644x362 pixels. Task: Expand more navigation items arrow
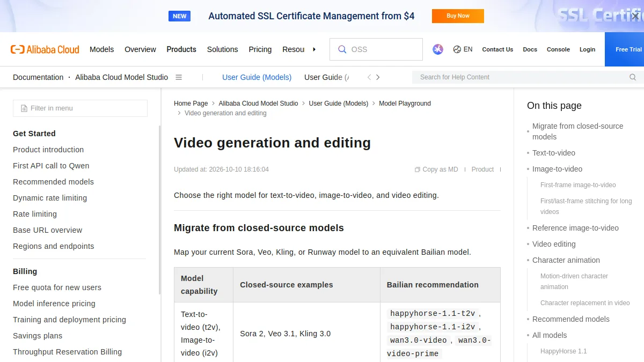click(x=314, y=49)
